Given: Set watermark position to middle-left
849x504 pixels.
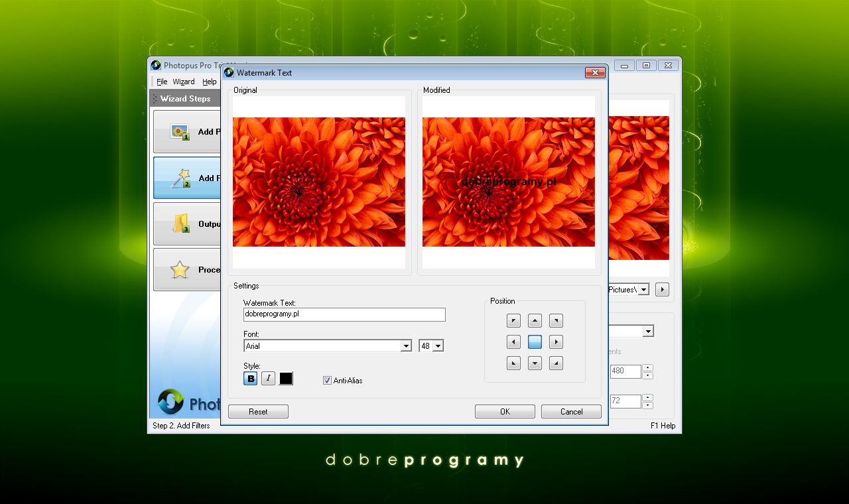Looking at the screenshot, I should click(x=513, y=342).
